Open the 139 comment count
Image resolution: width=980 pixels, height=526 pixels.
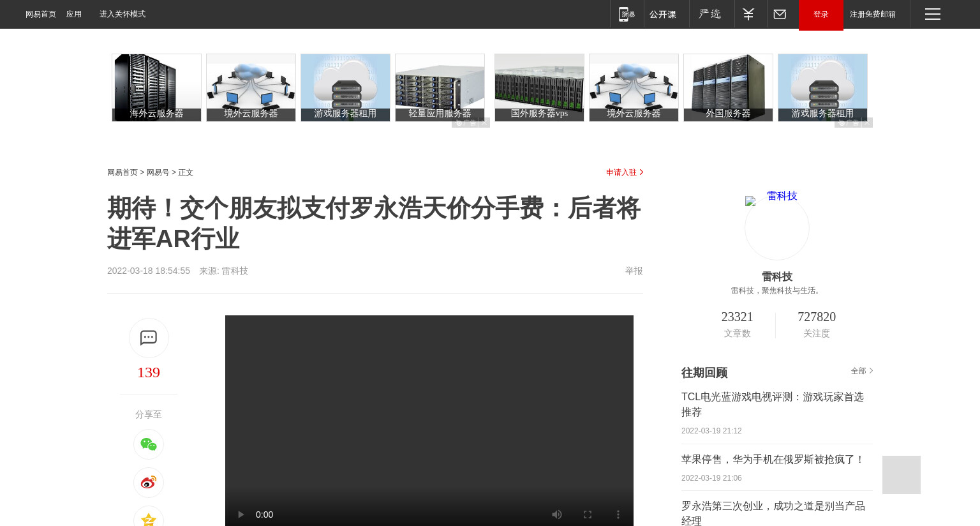(149, 372)
